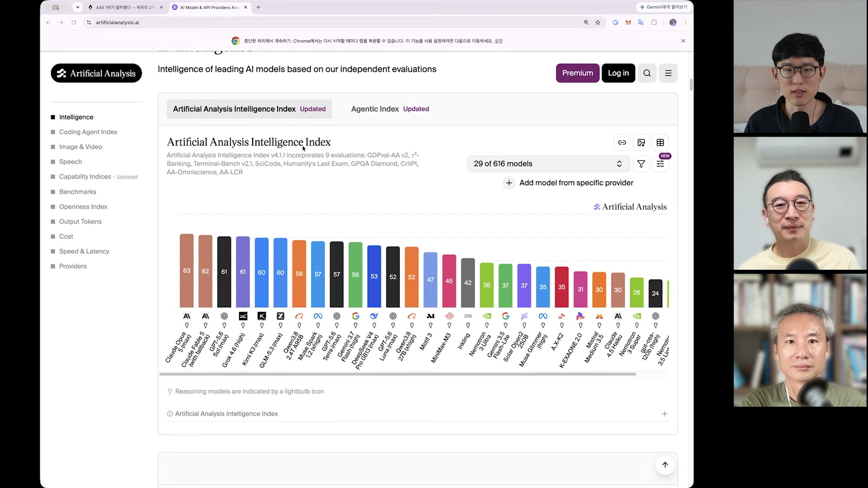Image resolution: width=868 pixels, height=488 pixels.
Task: Click the MiniMax-M3 provider logo
Action: tap(449, 316)
